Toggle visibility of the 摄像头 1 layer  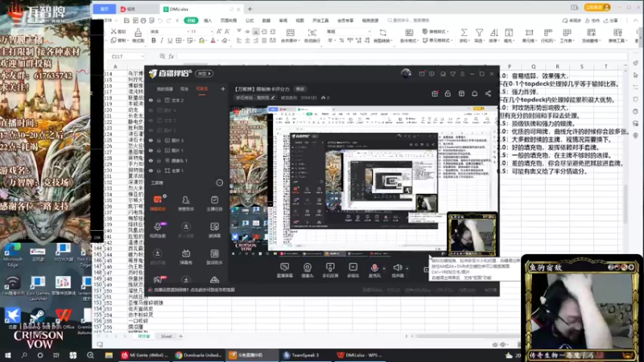(x=151, y=160)
